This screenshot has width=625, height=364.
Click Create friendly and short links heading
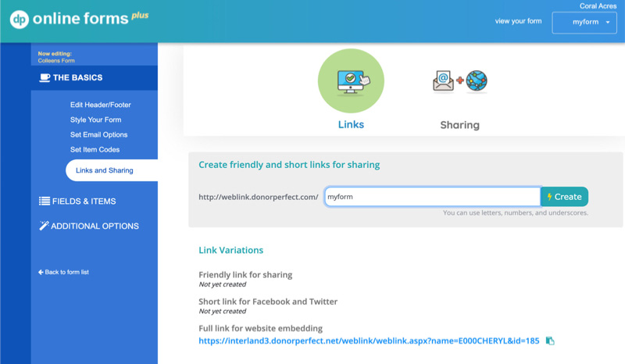[x=289, y=165]
